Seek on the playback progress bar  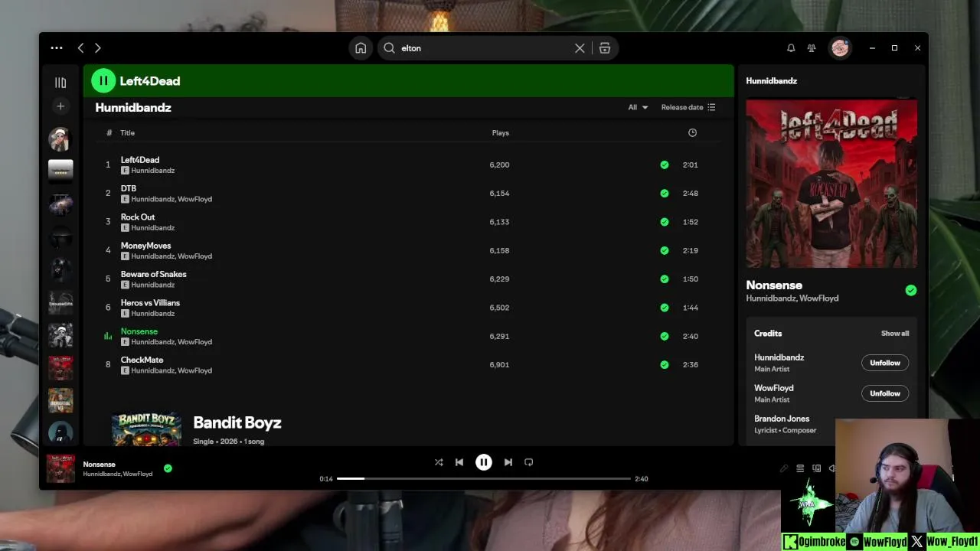484,479
